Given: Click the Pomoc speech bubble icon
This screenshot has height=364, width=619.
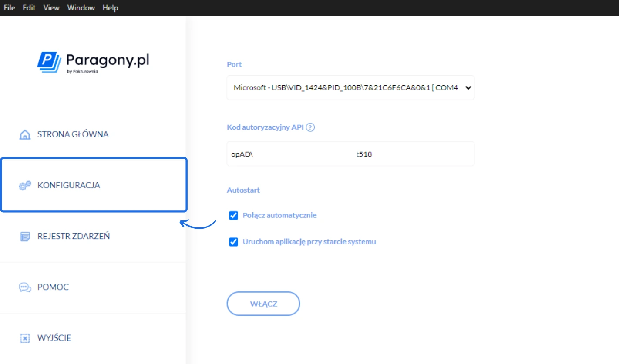Looking at the screenshot, I should tap(24, 287).
